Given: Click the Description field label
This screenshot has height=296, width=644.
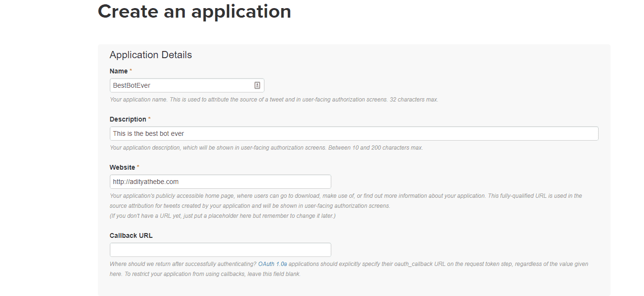Looking at the screenshot, I should [127, 119].
